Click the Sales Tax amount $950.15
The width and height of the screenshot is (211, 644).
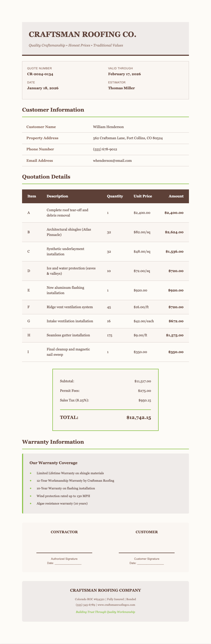pyautogui.click(x=144, y=400)
